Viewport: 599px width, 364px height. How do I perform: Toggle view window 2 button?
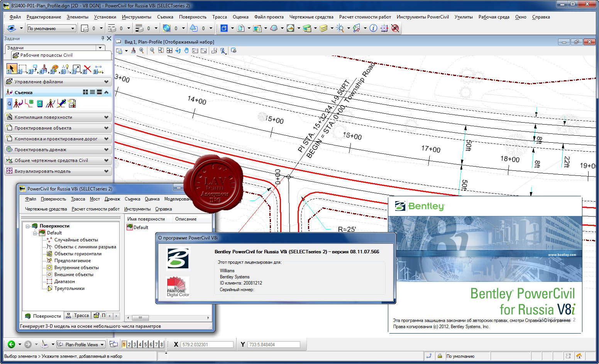pos(129,344)
